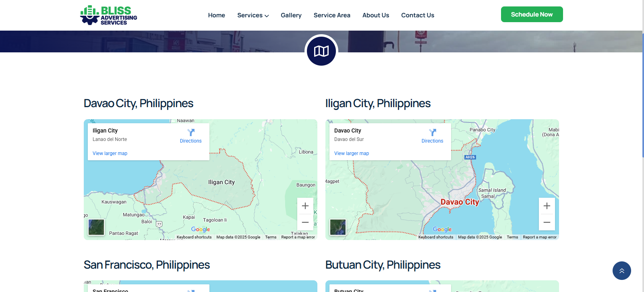
Task: Open View larger map for Iligan City
Action: tap(110, 153)
